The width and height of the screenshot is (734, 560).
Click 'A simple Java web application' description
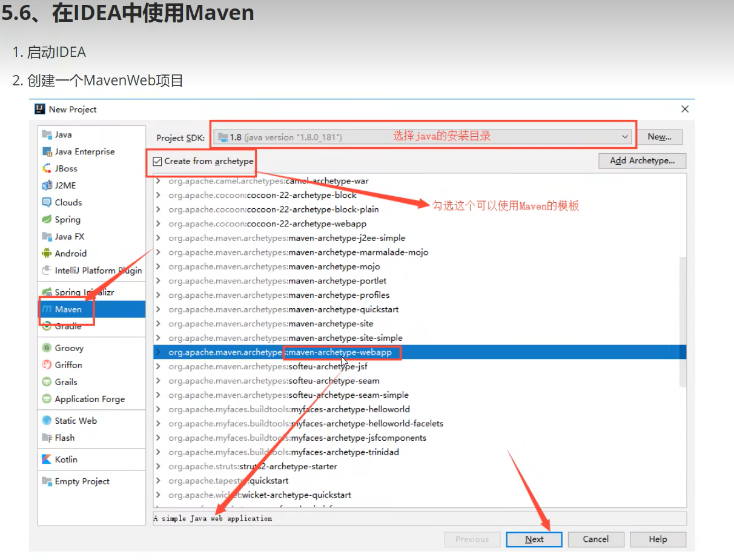tap(213, 518)
